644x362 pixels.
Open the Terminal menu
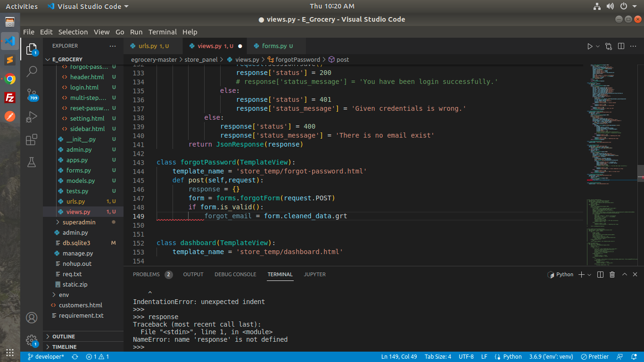(x=162, y=32)
